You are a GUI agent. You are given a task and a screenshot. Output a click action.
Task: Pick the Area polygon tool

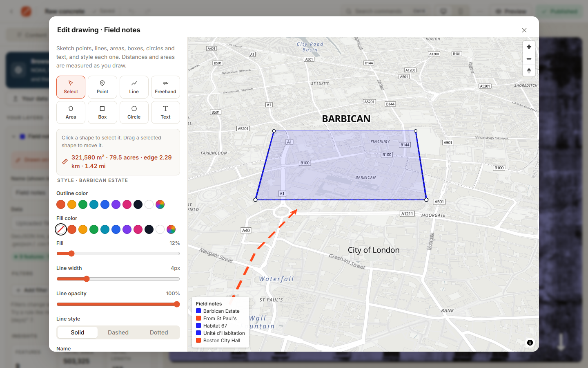(71, 112)
